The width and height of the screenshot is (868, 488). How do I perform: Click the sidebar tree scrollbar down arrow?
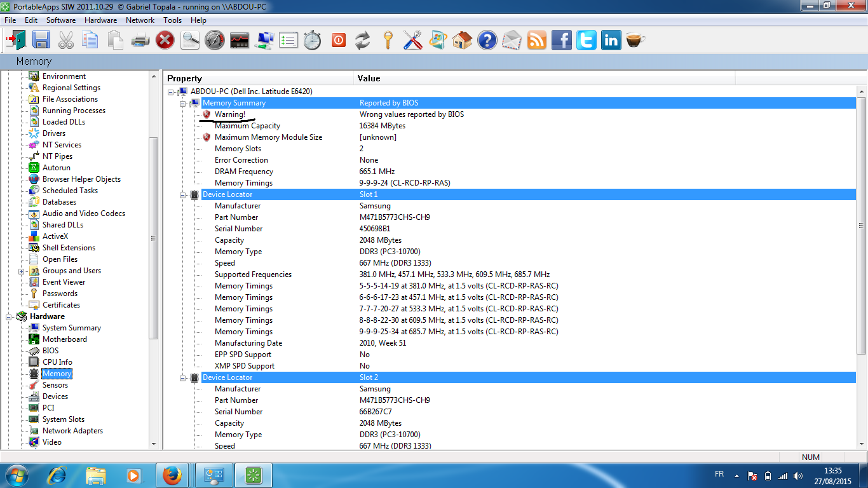point(153,444)
